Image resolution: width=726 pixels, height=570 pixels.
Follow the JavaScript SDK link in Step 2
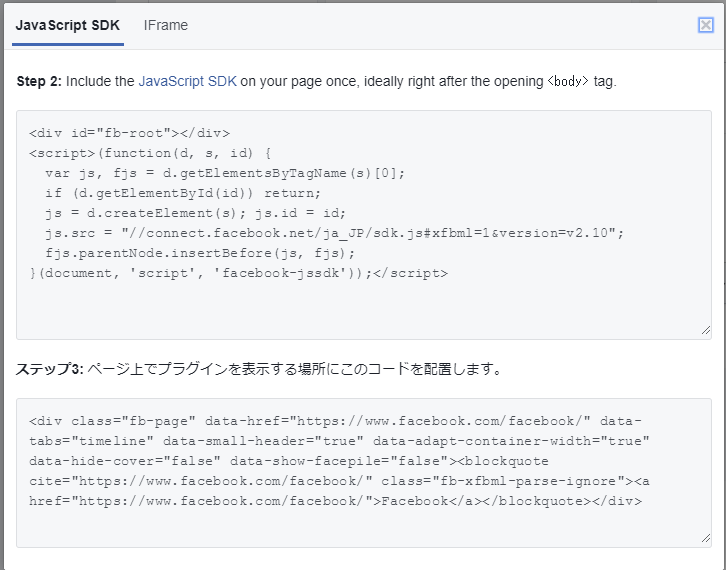point(187,81)
